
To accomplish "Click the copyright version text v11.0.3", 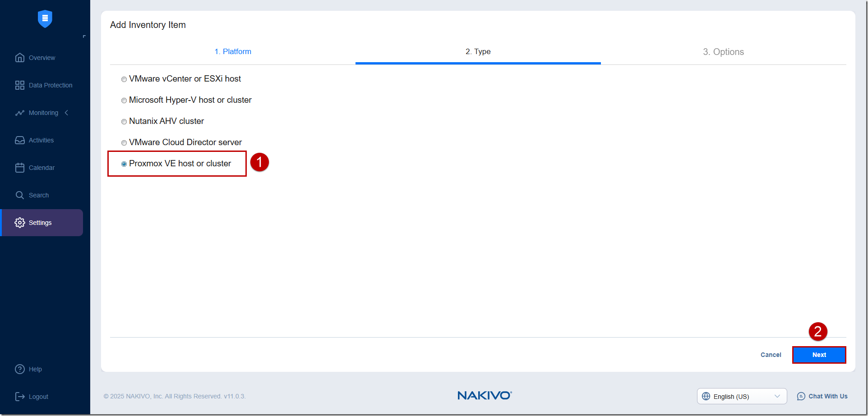I will pos(234,396).
